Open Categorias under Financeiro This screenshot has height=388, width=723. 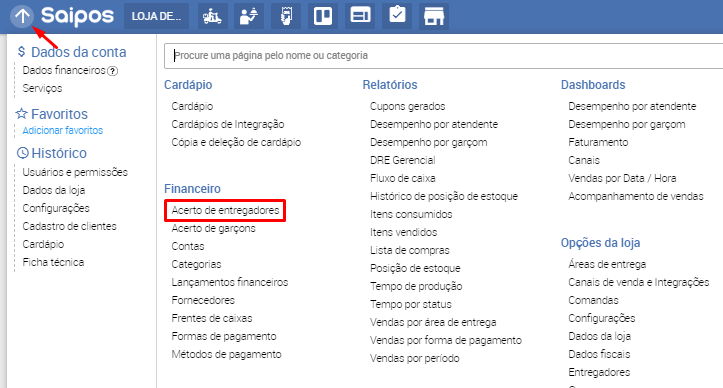coord(196,264)
